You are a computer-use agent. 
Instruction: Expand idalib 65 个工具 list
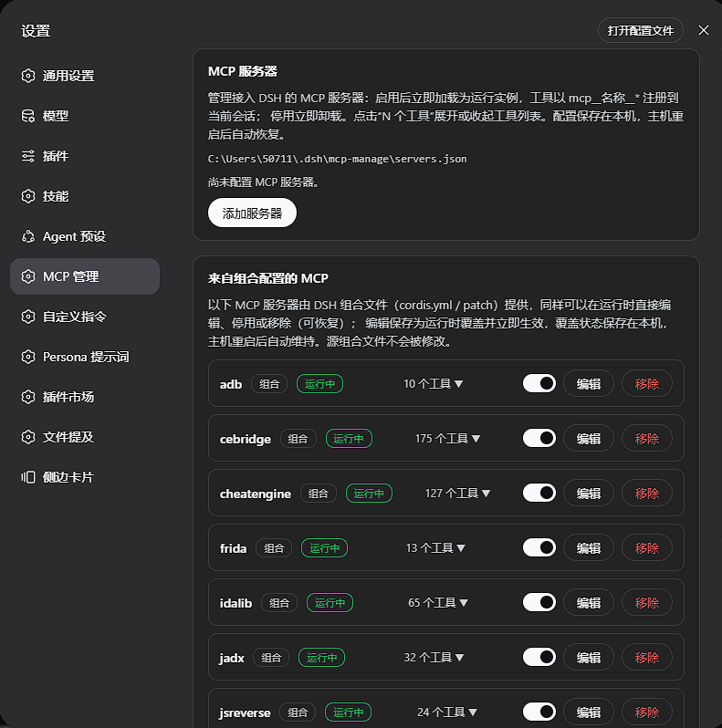pos(437,603)
